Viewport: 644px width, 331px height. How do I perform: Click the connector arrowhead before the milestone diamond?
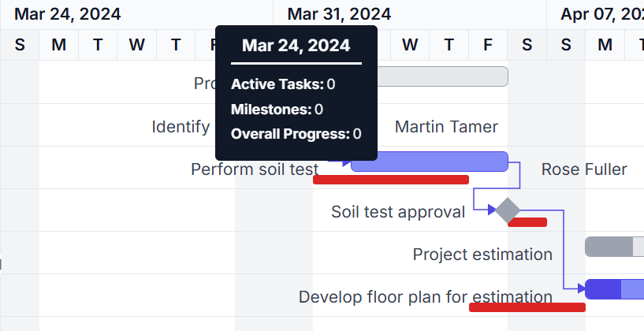point(492,210)
